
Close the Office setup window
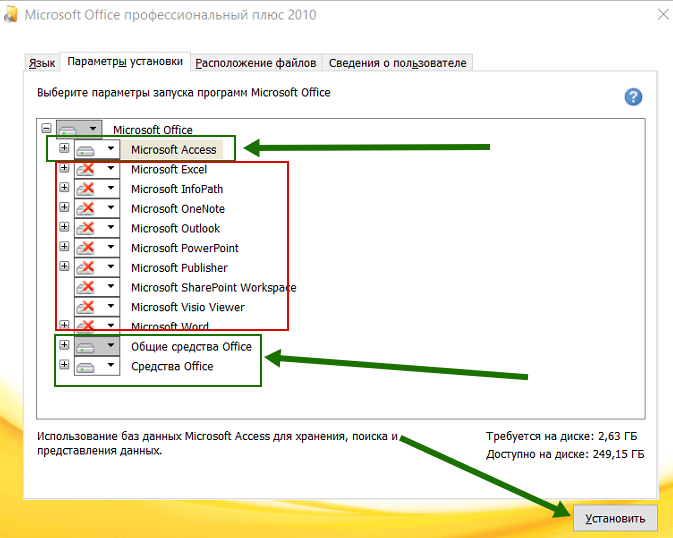pos(663,15)
